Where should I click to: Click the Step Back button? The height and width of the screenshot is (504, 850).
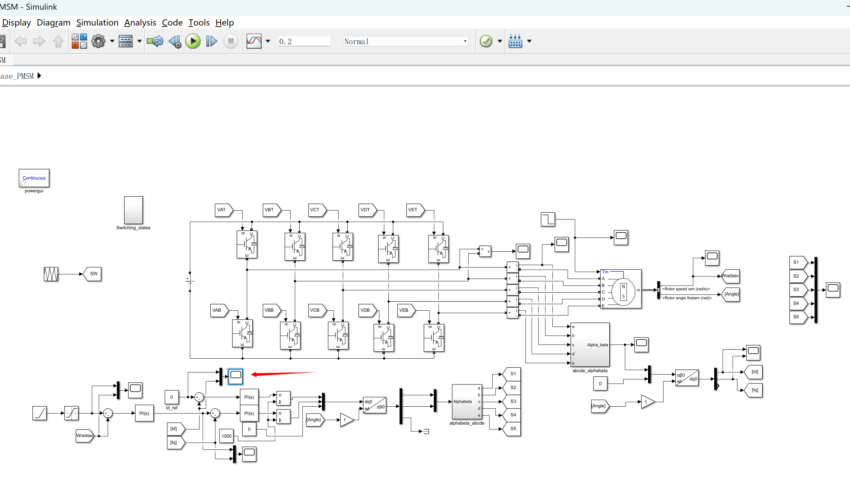175,41
